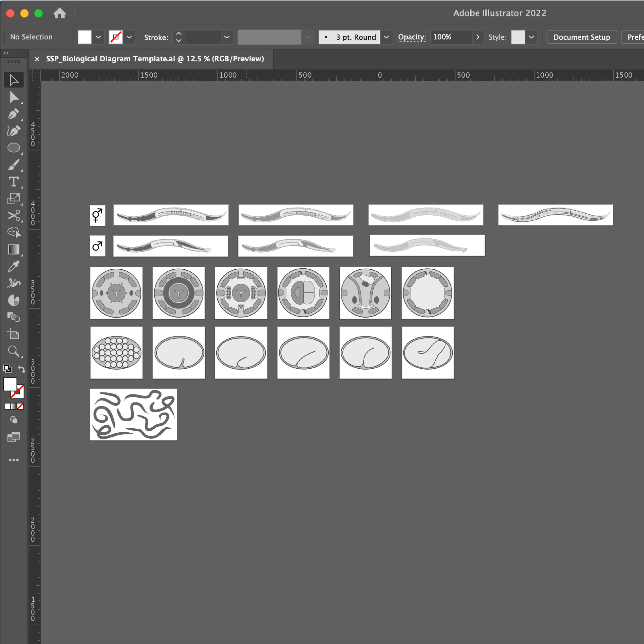Click the Home icon

click(x=60, y=13)
